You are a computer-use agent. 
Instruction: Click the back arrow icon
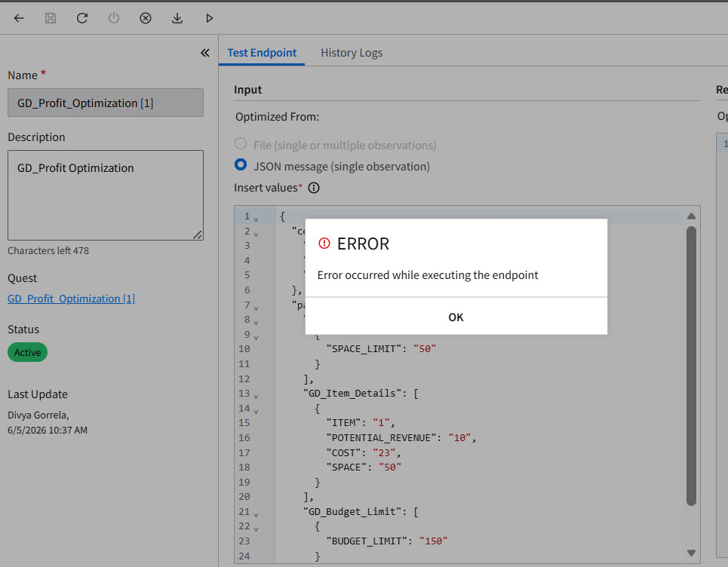pos(19,18)
